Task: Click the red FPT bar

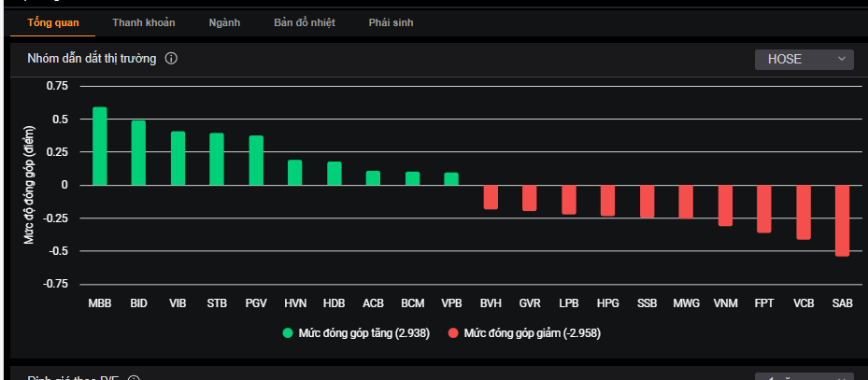Action: 764,208
